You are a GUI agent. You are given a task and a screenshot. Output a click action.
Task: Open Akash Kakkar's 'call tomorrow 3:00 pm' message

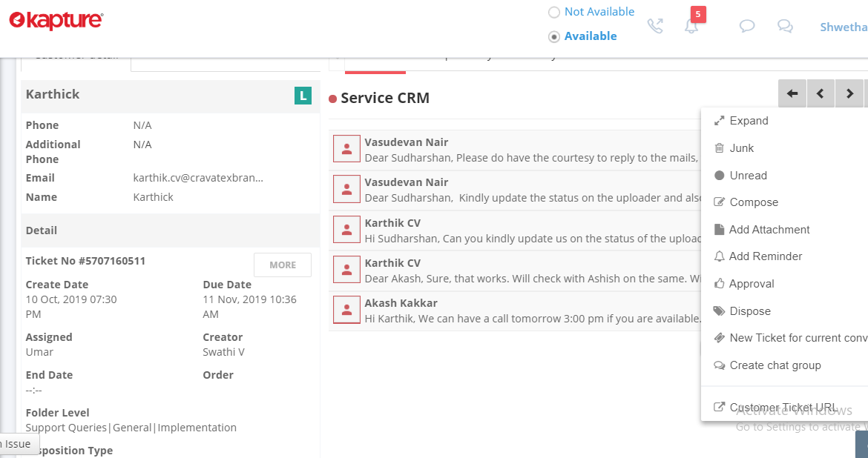coord(515,311)
